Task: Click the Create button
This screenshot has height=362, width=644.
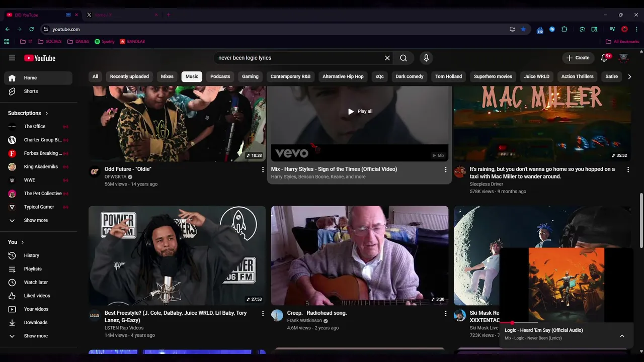Action: pos(578,58)
